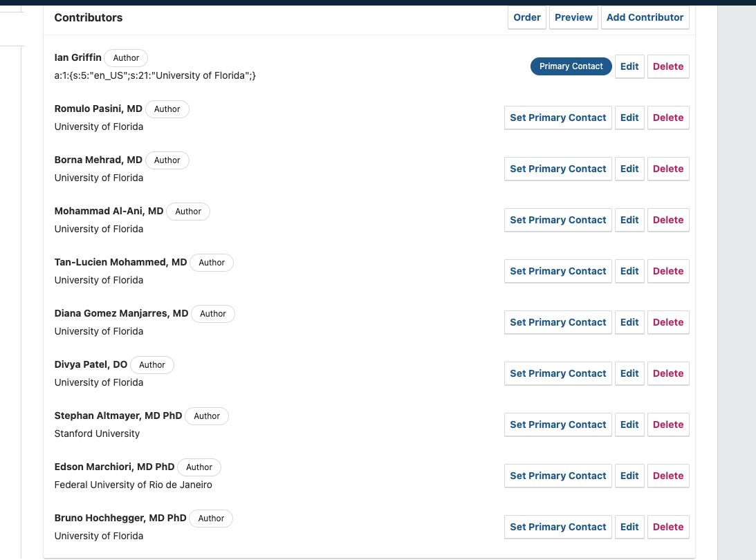Set Tan-Lucien Mohammed as primary contact
This screenshot has width=756, height=560.
[557, 271]
